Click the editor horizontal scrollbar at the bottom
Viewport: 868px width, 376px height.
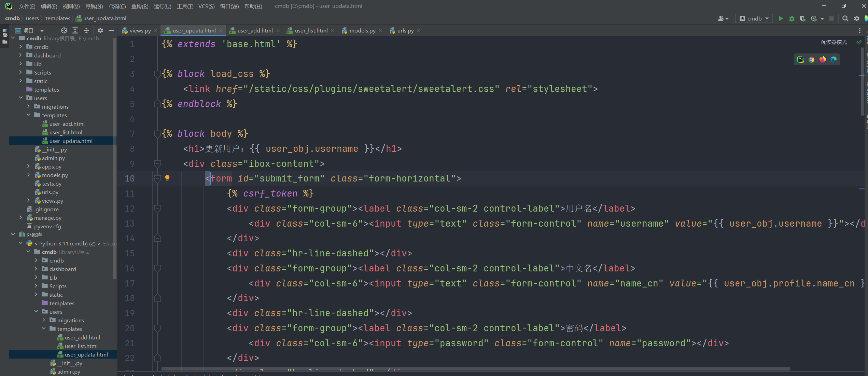pyautogui.click(x=475, y=369)
